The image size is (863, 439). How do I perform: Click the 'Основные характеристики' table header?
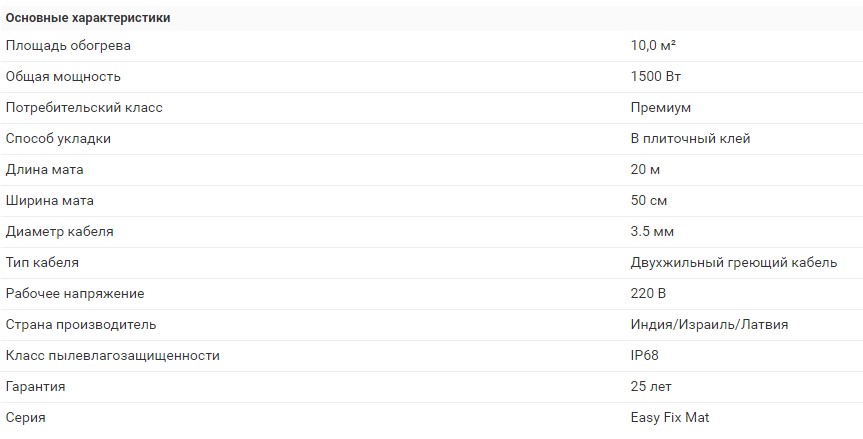tap(88, 18)
